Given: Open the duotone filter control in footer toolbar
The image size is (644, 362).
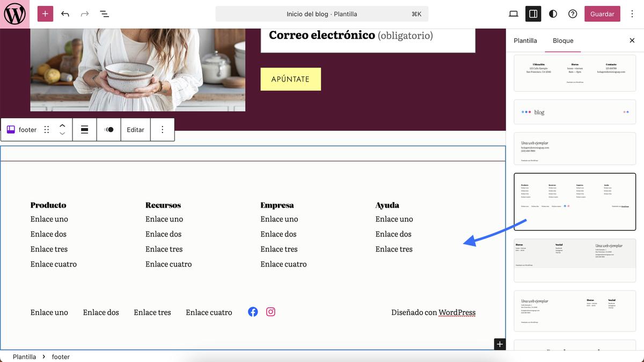Looking at the screenshot, I should (x=109, y=129).
